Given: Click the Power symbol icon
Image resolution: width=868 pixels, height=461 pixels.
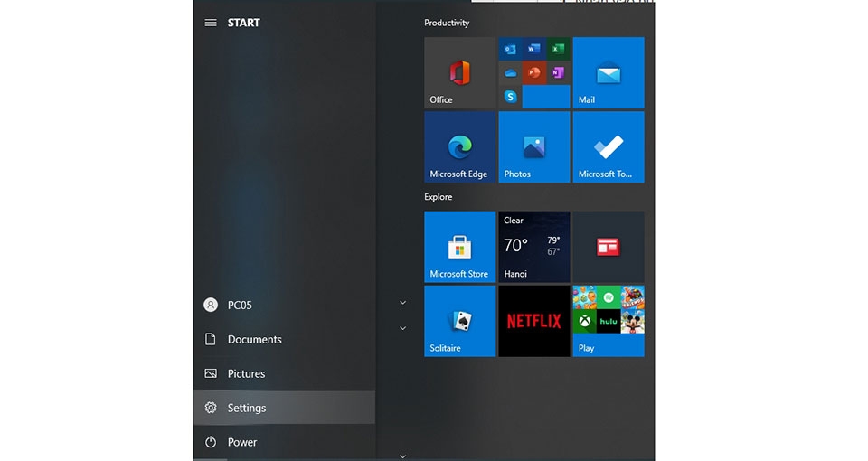Looking at the screenshot, I should coord(211,442).
